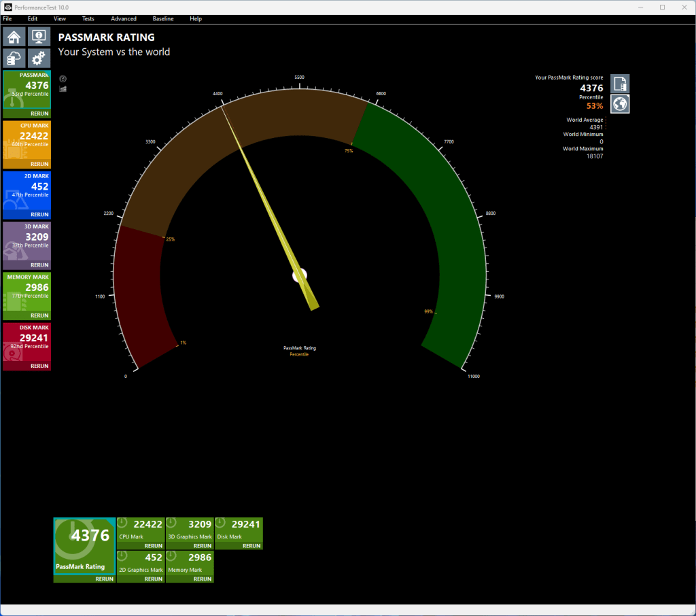Viewport: 696px width, 616px height.
Task: Click the '75%' percentile marker on gauge
Action: (x=349, y=151)
